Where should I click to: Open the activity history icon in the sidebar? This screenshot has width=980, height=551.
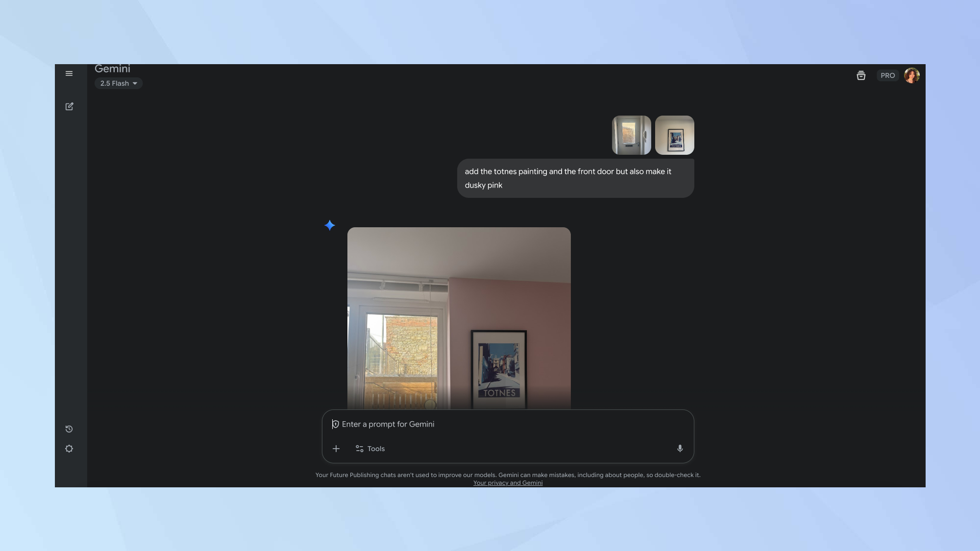pos(69,429)
